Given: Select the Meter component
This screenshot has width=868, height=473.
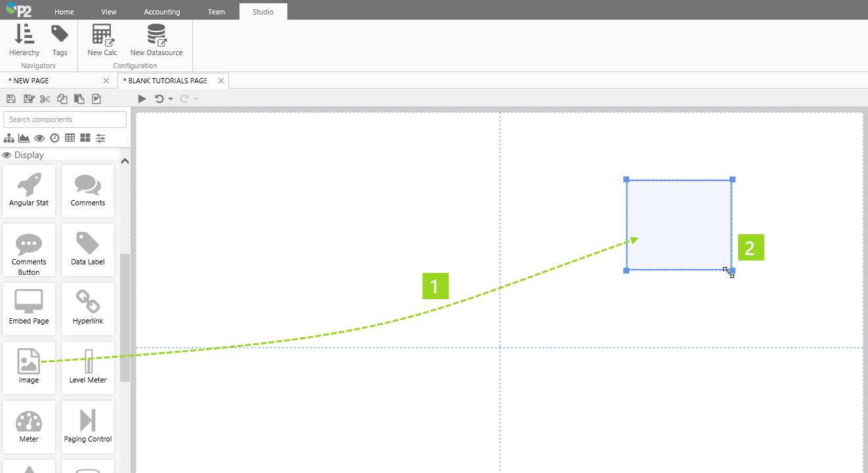Looking at the screenshot, I should pos(29,427).
